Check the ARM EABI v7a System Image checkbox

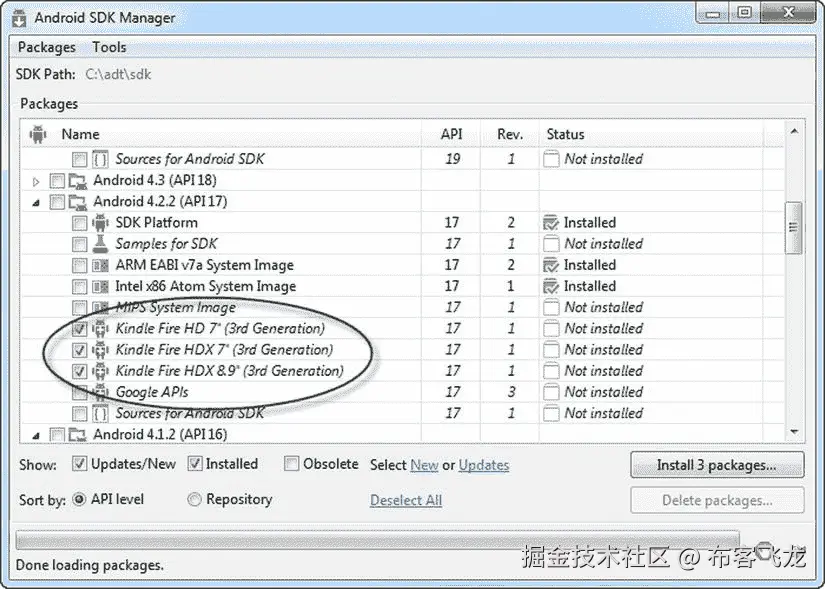pyautogui.click(x=79, y=266)
